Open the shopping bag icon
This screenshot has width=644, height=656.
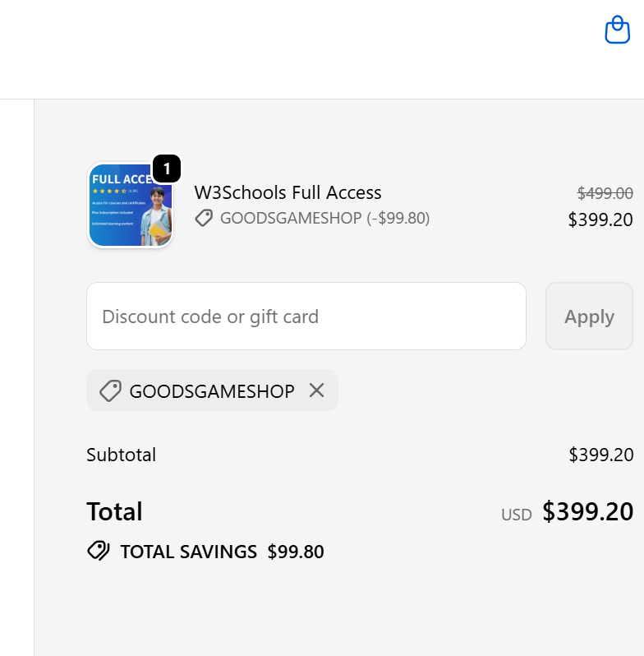[x=617, y=30]
